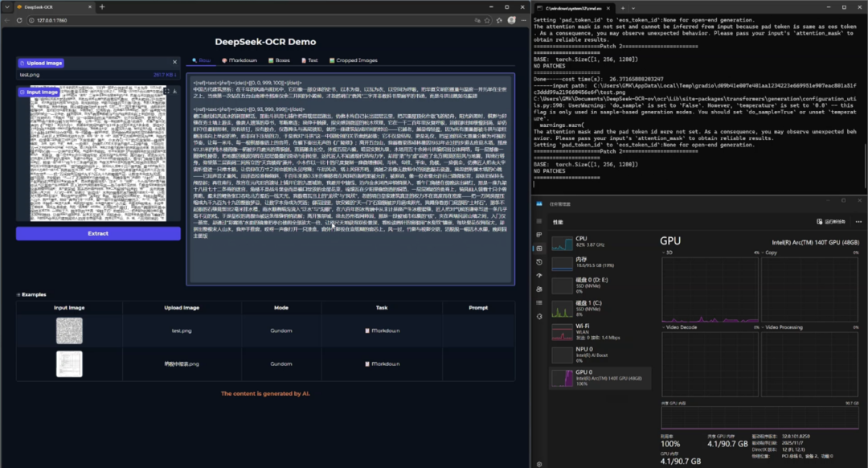The height and width of the screenshot is (468, 868).
Task: Open the App history page in Task Manager
Action: click(539, 262)
